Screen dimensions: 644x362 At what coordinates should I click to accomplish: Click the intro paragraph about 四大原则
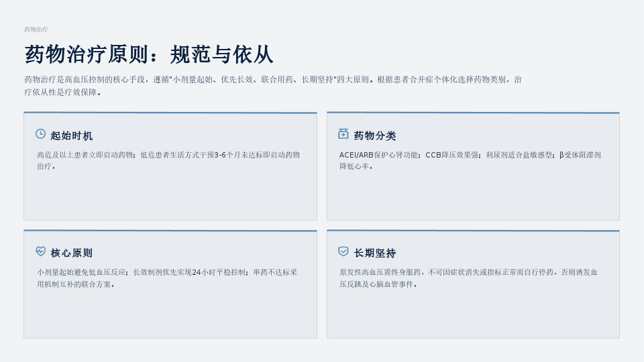pos(273,85)
